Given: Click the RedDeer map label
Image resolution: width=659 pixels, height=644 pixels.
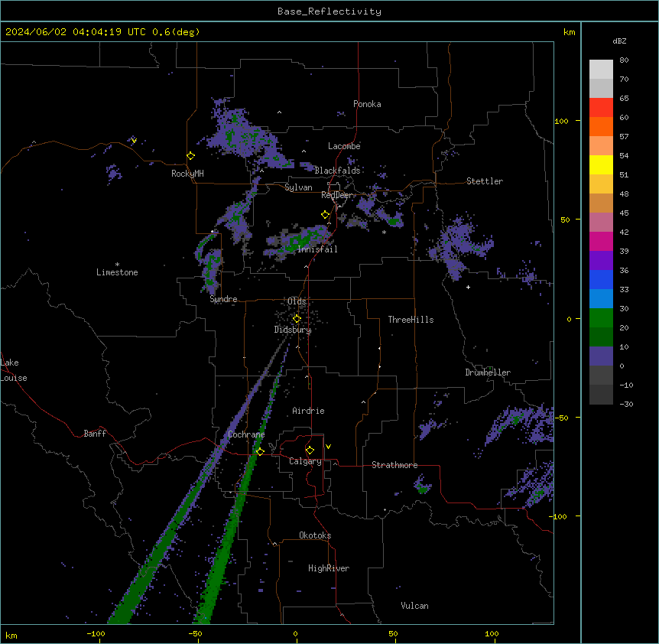Looking at the screenshot, I should (337, 195).
